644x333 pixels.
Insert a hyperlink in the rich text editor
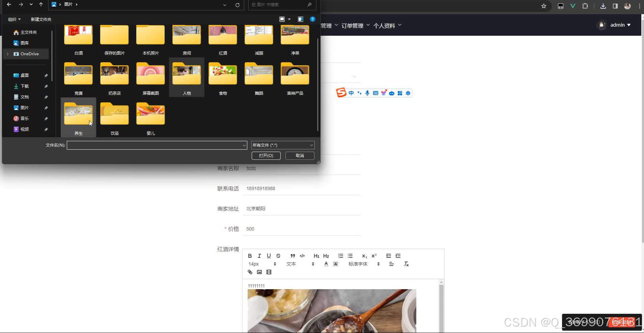[250, 272]
